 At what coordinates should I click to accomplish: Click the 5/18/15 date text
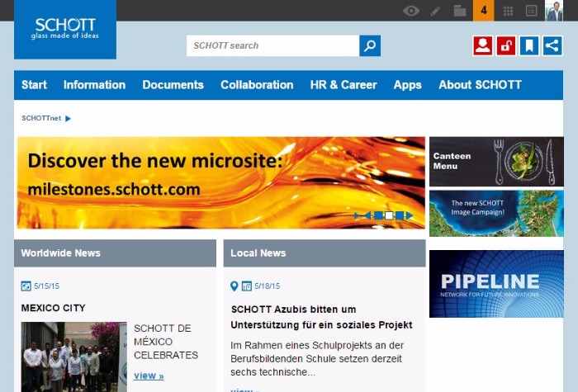click(268, 286)
